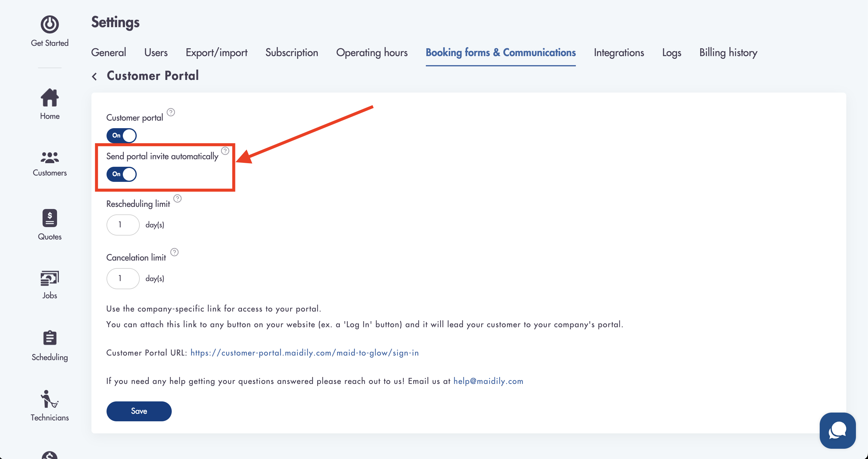This screenshot has width=868, height=459.
Task: Click the Save button
Action: 139,411
